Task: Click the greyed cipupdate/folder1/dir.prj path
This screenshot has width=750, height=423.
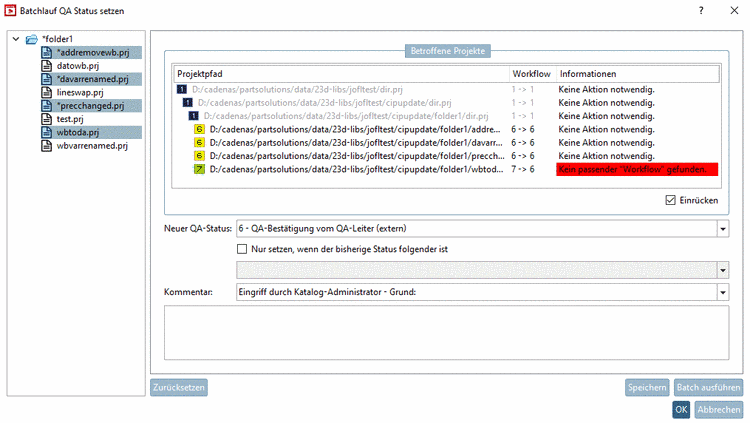Action: [346, 116]
